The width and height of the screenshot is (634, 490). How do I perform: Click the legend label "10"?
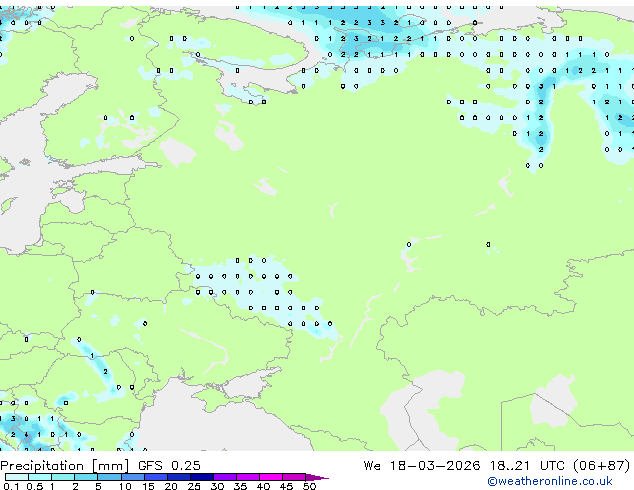(125, 486)
